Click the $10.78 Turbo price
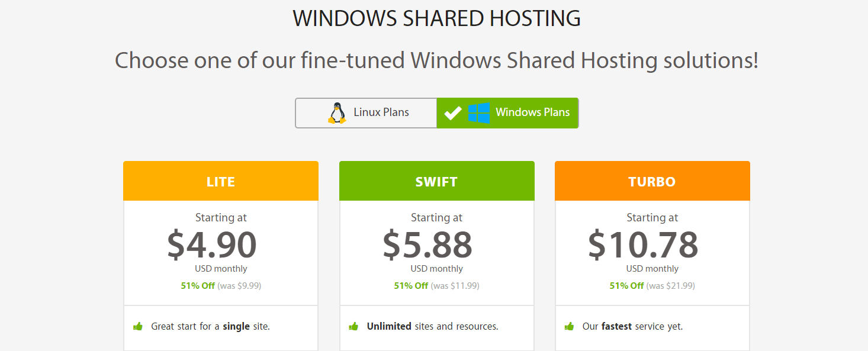868x351 pixels. coord(643,244)
